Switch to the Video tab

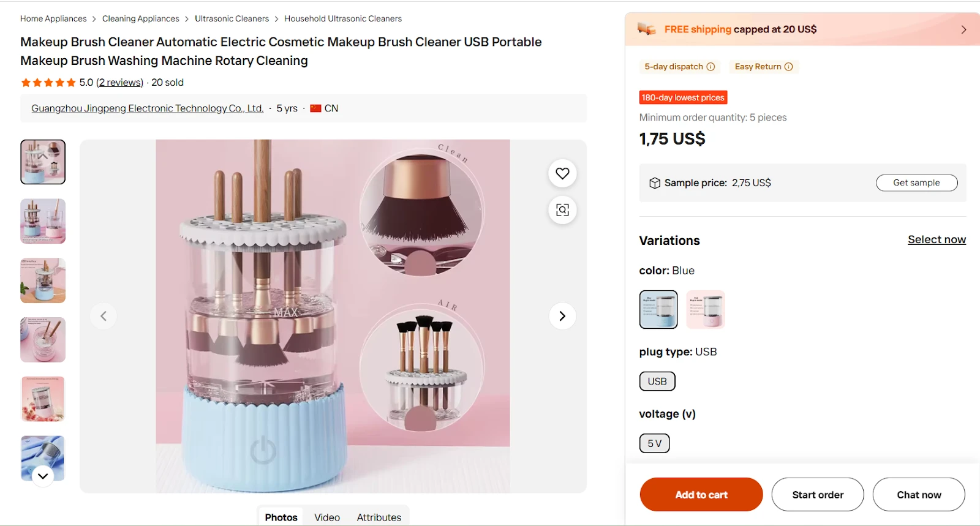coord(327,517)
